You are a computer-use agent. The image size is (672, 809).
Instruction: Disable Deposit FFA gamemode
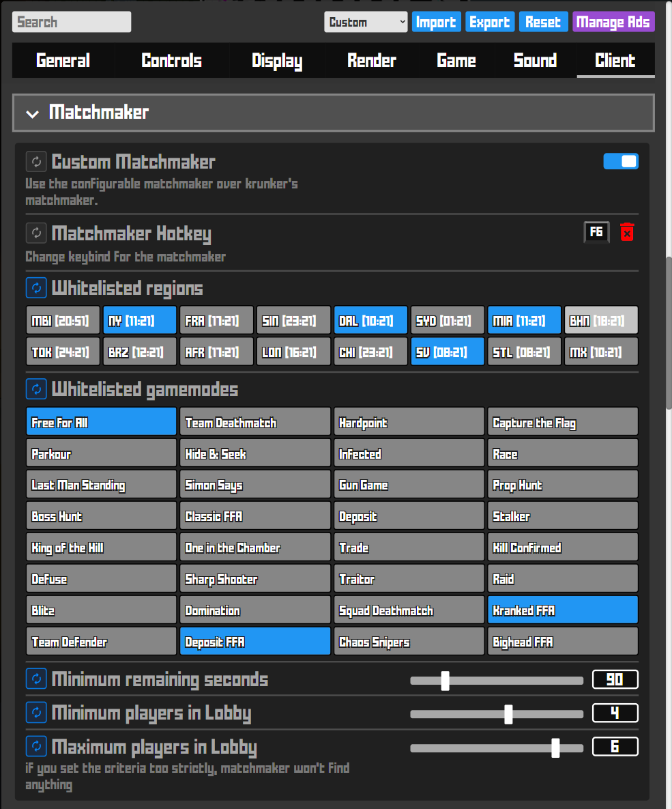tap(254, 641)
